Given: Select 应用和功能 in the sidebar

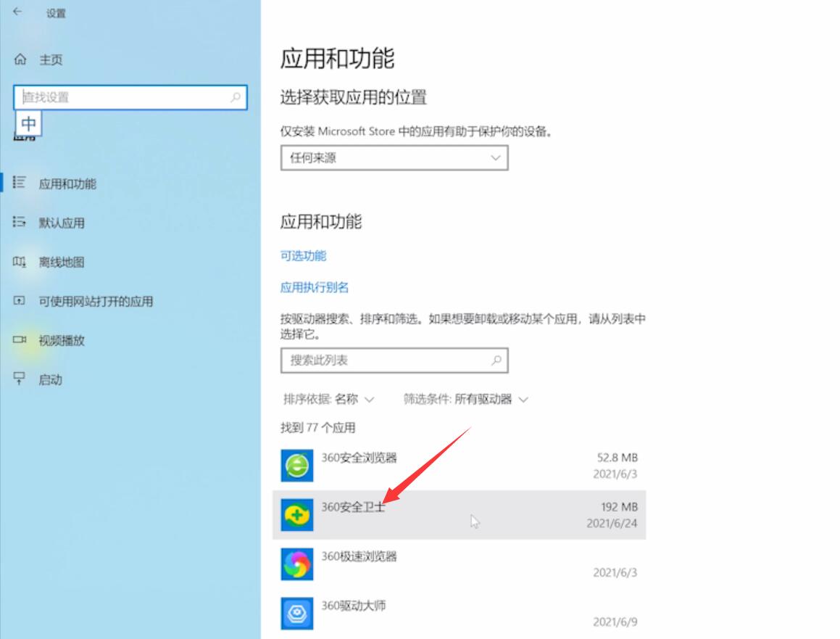Looking at the screenshot, I should pos(67,184).
